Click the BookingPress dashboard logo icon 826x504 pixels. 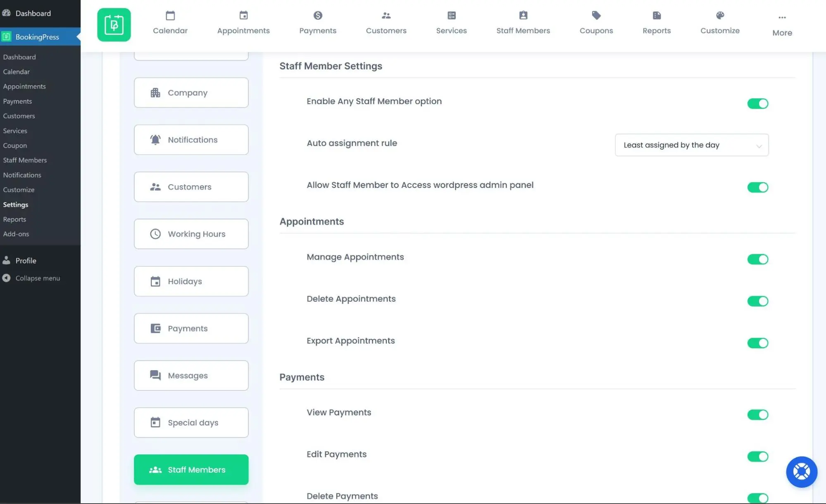114,25
